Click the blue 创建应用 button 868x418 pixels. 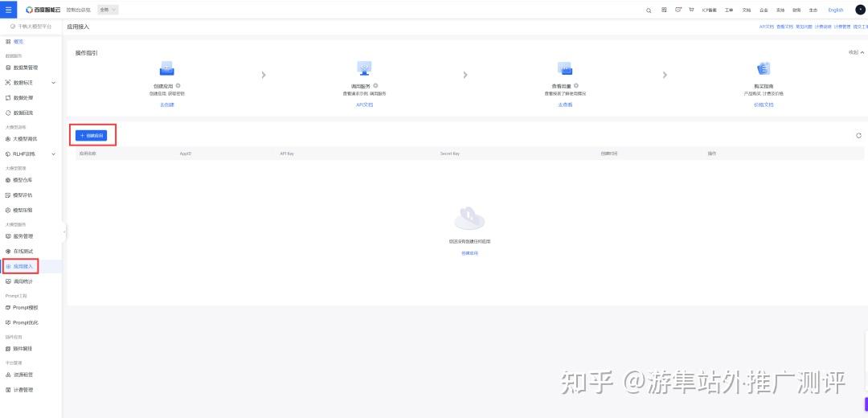[x=92, y=136]
